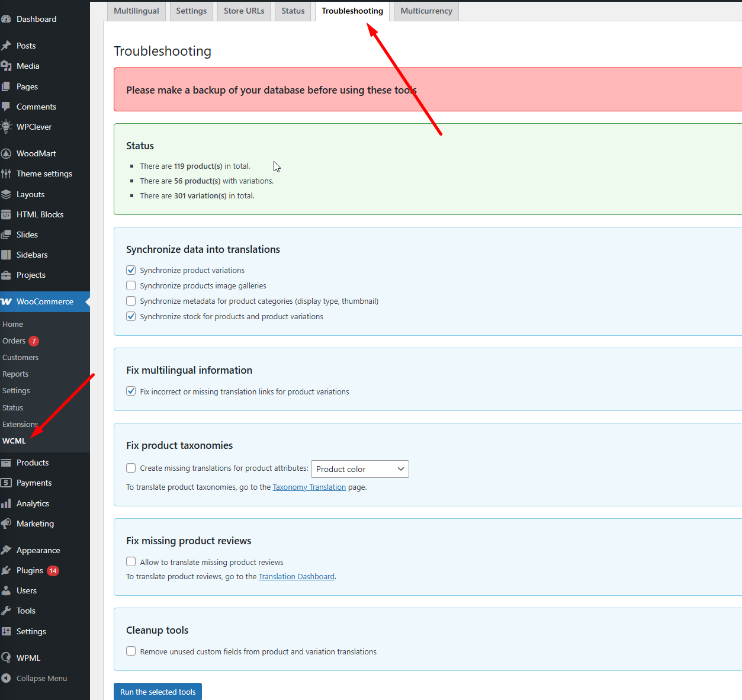Click the Settings icon above WPML
The image size is (742, 700).
coord(6,631)
